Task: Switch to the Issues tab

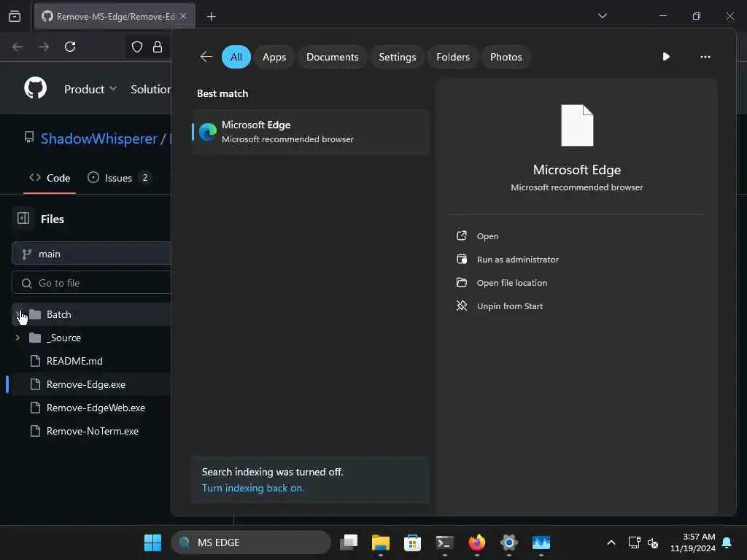Action: [x=119, y=178]
